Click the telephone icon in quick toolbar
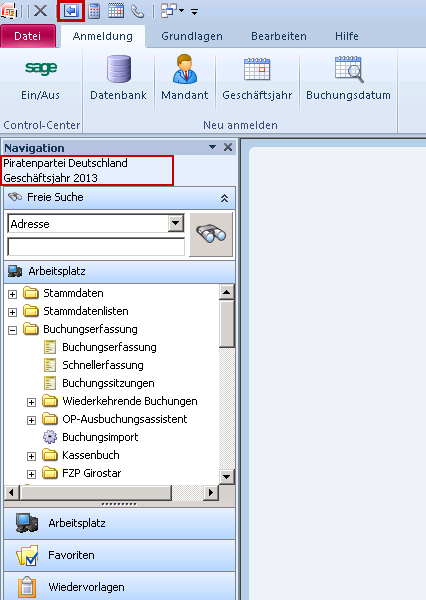This screenshot has height=600, width=426. pyautogui.click(x=137, y=11)
